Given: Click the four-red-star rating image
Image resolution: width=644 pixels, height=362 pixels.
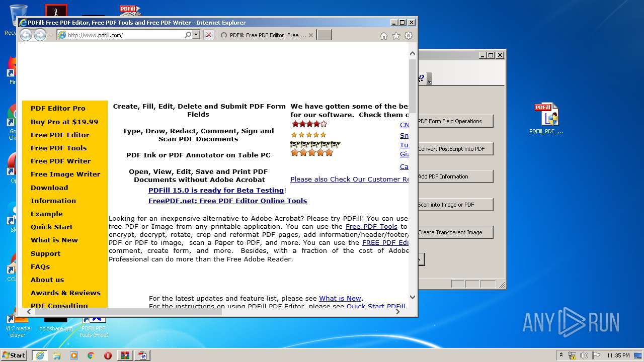Looking at the screenshot, I should tap(309, 124).
